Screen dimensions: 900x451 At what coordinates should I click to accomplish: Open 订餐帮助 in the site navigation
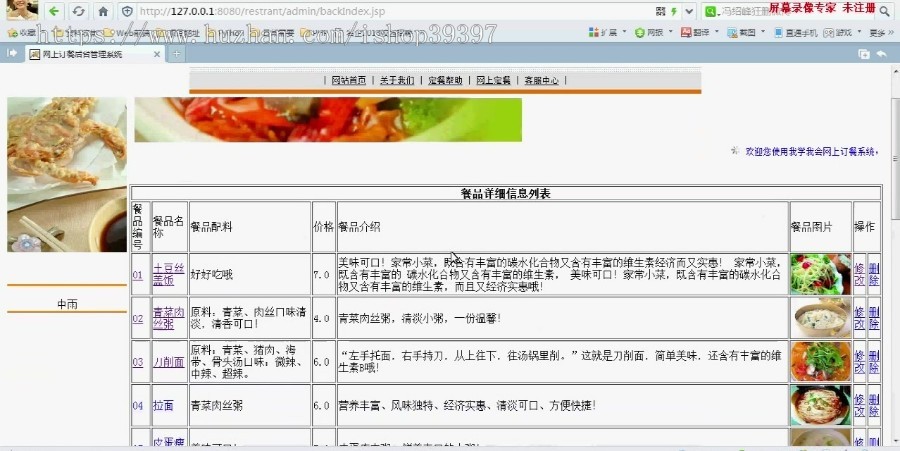click(x=445, y=80)
